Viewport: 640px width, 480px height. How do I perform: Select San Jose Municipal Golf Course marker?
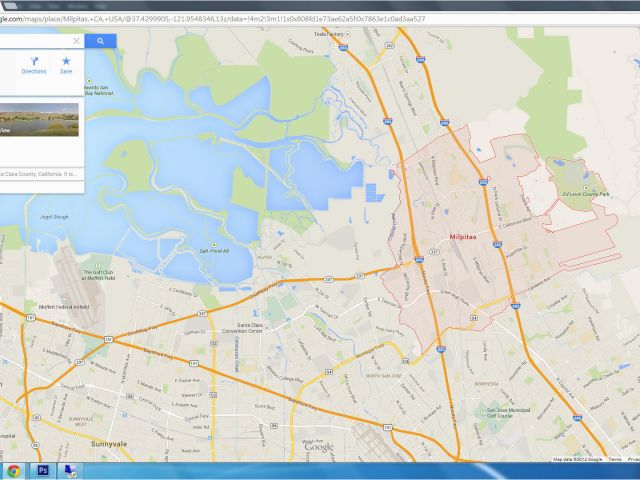(x=483, y=413)
